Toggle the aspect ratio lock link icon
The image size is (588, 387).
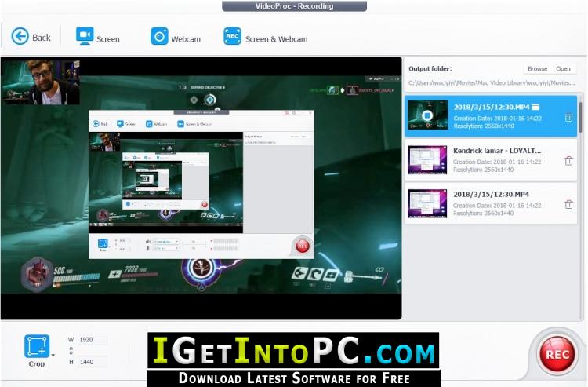pos(71,351)
